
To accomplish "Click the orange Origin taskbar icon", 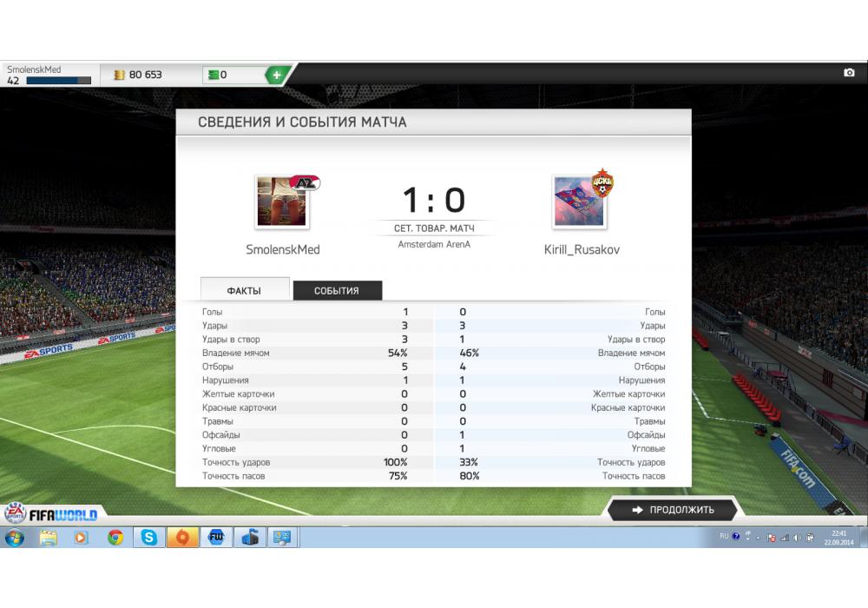I will 182,537.
